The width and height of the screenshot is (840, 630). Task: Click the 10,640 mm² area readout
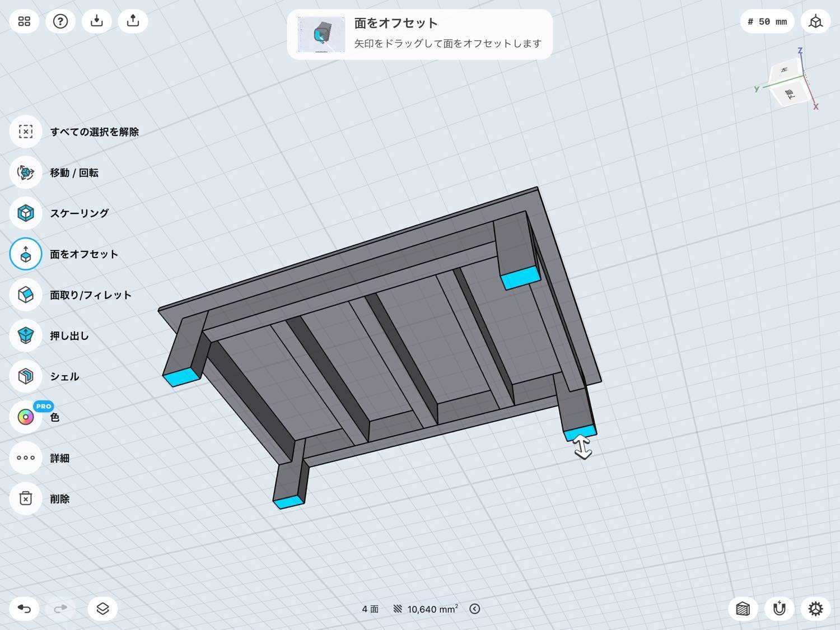click(x=433, y=609)
